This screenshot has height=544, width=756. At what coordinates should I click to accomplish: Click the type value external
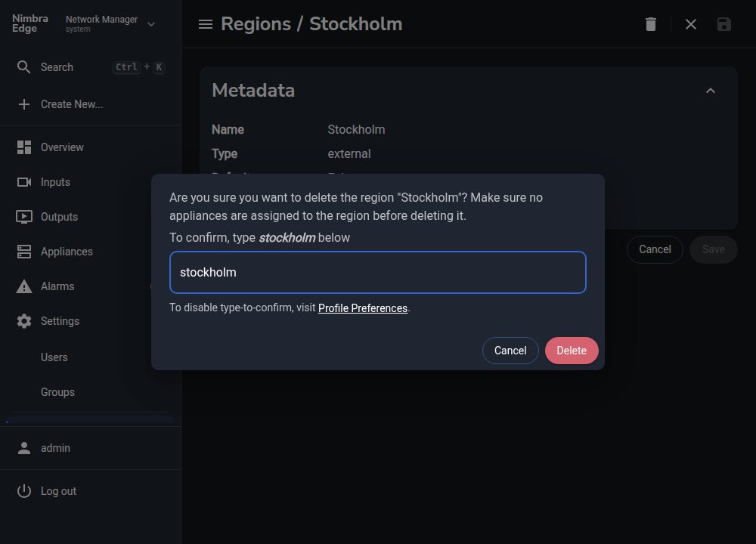pos(349,153)
